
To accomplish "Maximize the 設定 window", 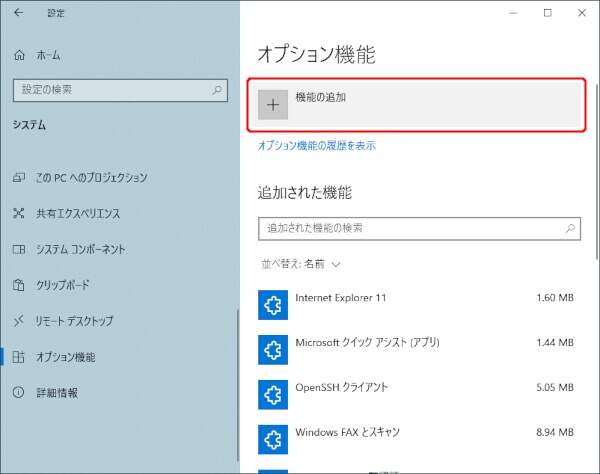I will click(x=548, y=13).
